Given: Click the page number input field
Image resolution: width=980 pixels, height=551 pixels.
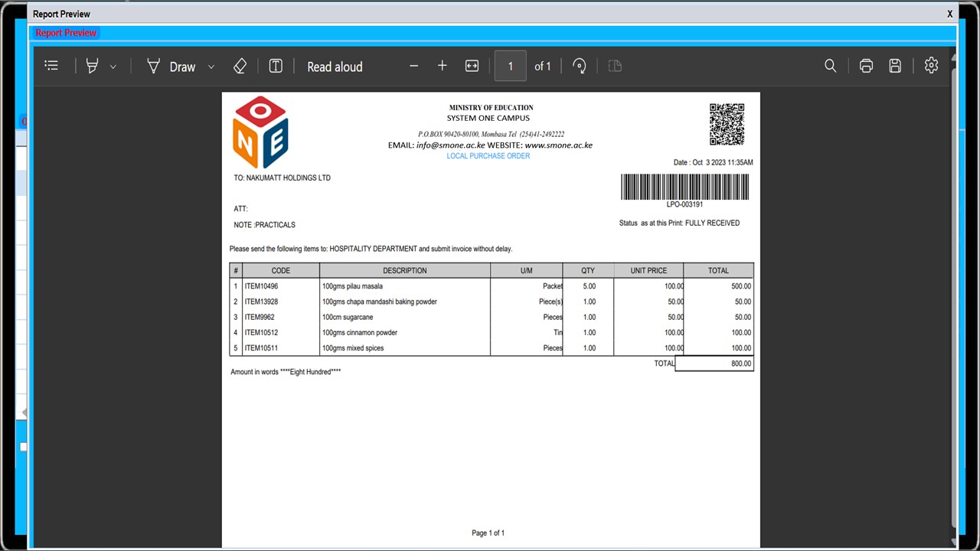Looking at the screenshot, I should [511, 66].
